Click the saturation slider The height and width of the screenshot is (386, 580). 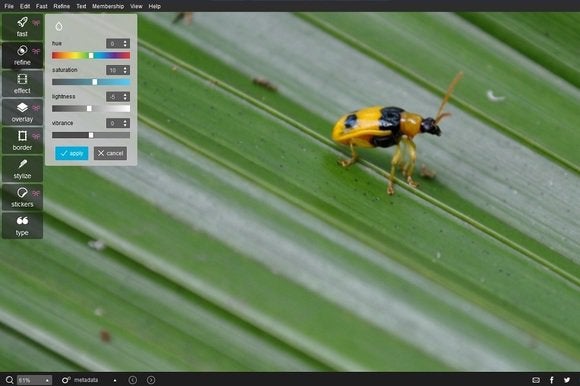click(x=91, y=82)
